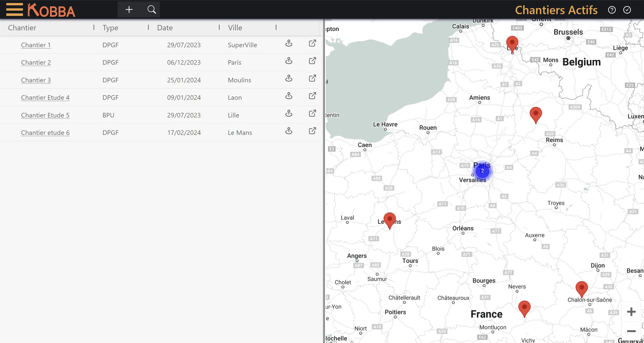Click the Le Mans city cell

(240, 133)
